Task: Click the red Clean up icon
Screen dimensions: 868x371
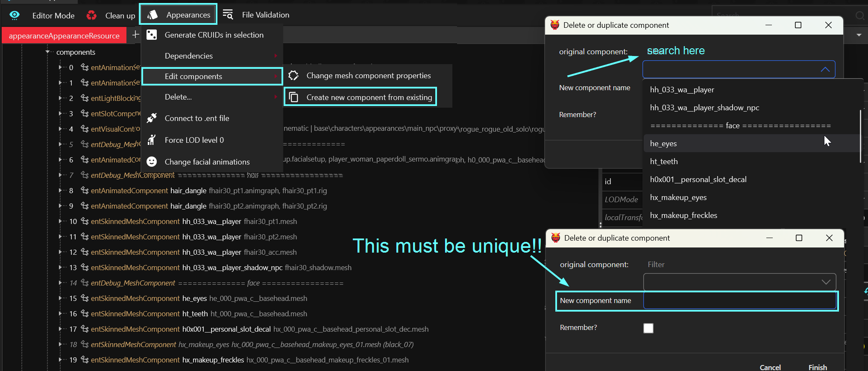Action: pyautogui.click(x=91, y=15)
